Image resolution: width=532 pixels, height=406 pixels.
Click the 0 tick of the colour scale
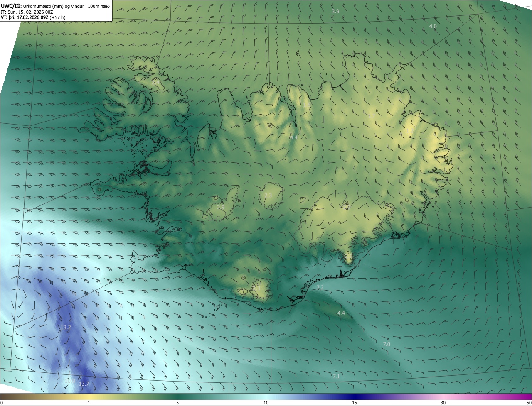coord(2,403)
